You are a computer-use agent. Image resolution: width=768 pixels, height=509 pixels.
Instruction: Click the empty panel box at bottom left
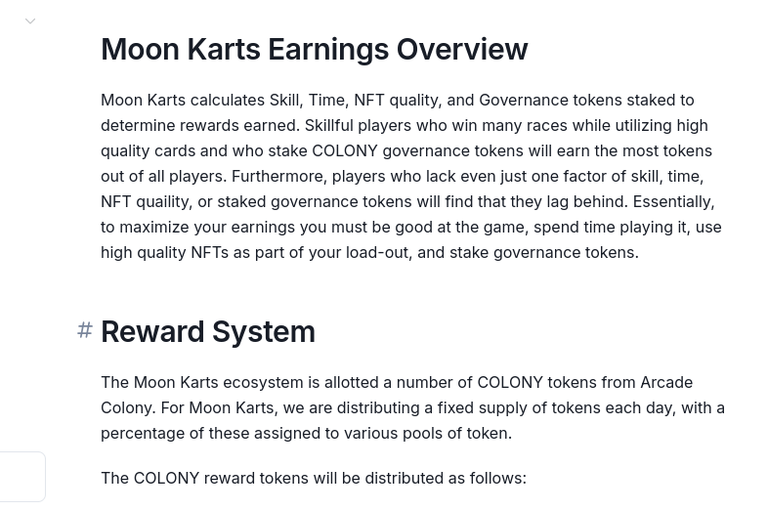pos(23,477)
